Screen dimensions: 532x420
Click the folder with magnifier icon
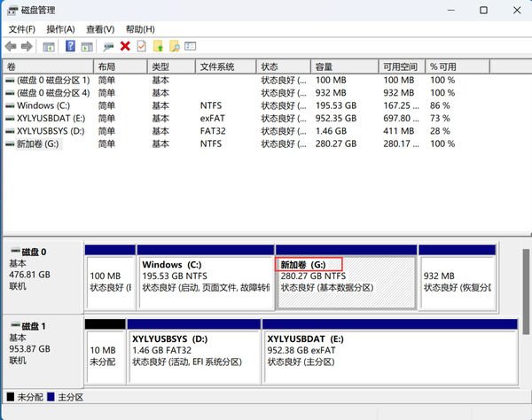[175, 46]
